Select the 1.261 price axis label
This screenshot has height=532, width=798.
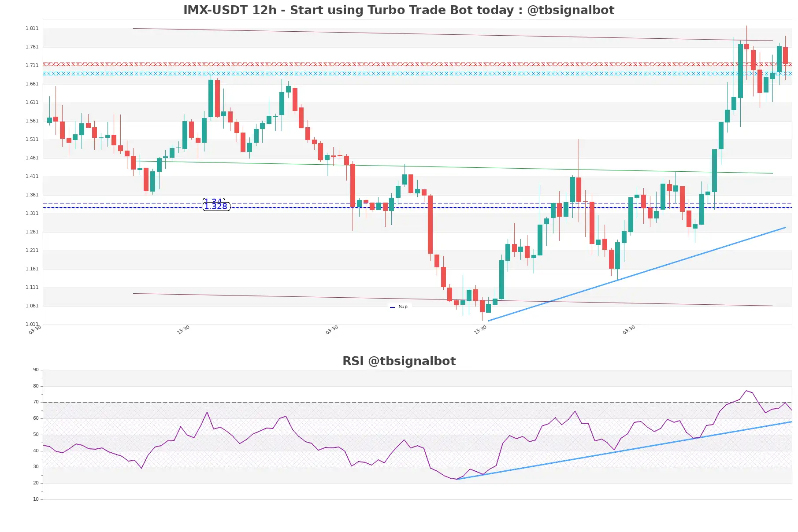coord(32,232)
